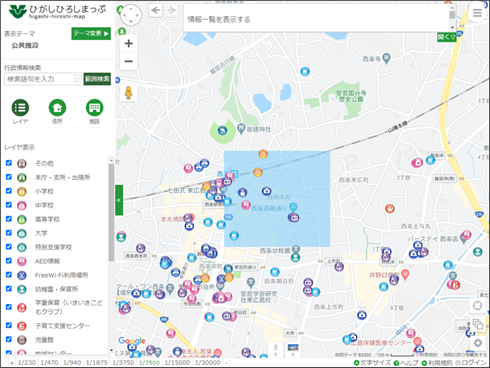Click the 井野口病院 red marker
Image resolution: width=490 pixels, height=368 pixels.
(405, 275)
